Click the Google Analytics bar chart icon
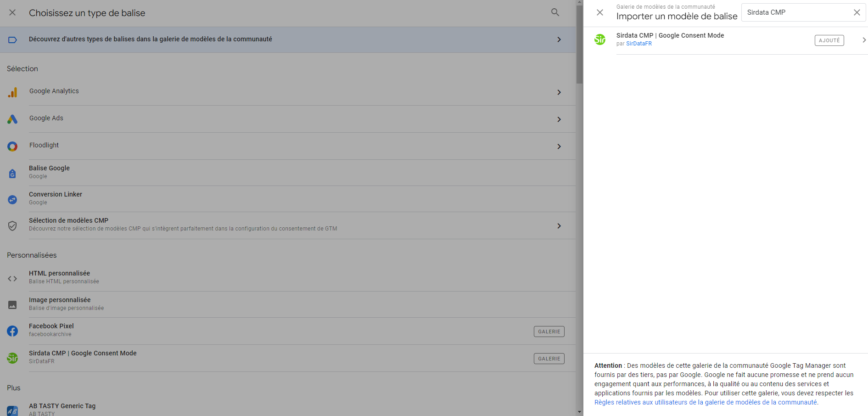Image resolution: width=868 pixels, height=416 pixels. click(x=12, y=92)
